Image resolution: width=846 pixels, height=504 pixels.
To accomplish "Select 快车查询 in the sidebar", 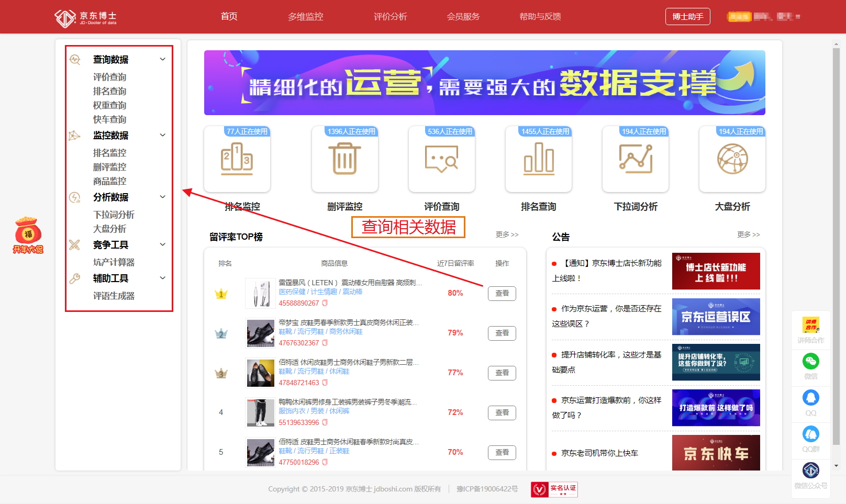I will (110, 119).
